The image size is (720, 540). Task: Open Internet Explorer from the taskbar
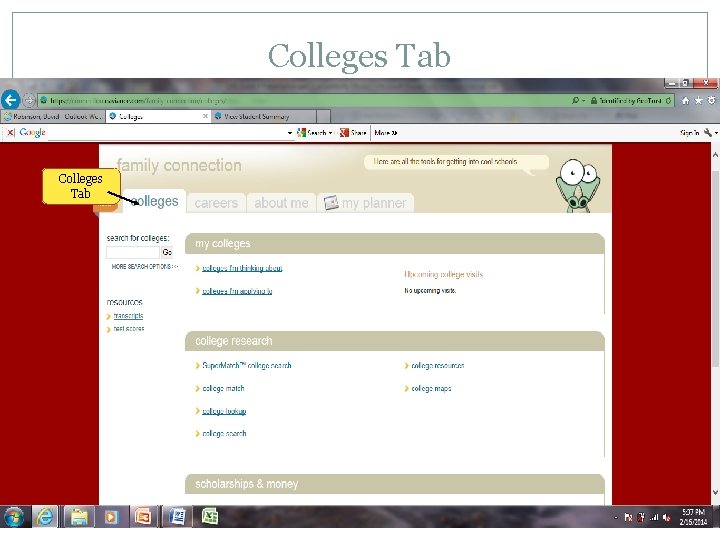point(45,517)
